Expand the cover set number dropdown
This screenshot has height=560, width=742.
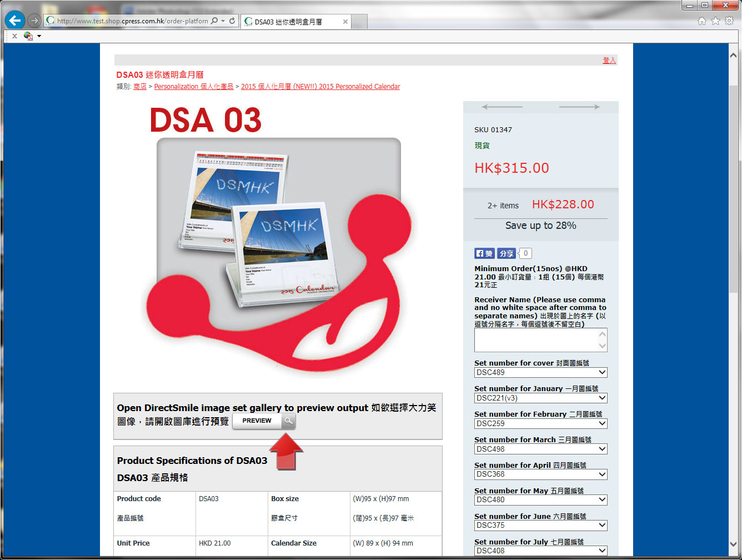(x=540, y=373)
